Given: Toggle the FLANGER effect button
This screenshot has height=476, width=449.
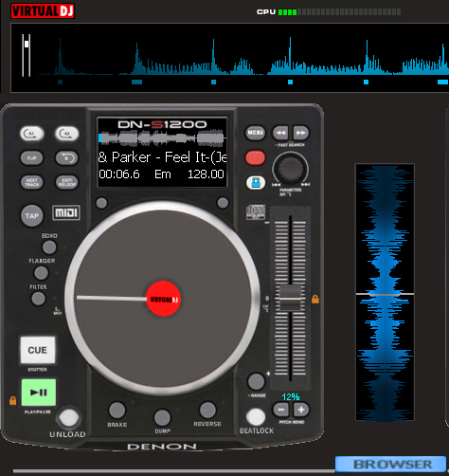Looking at the screenshot, I should 41,273.
